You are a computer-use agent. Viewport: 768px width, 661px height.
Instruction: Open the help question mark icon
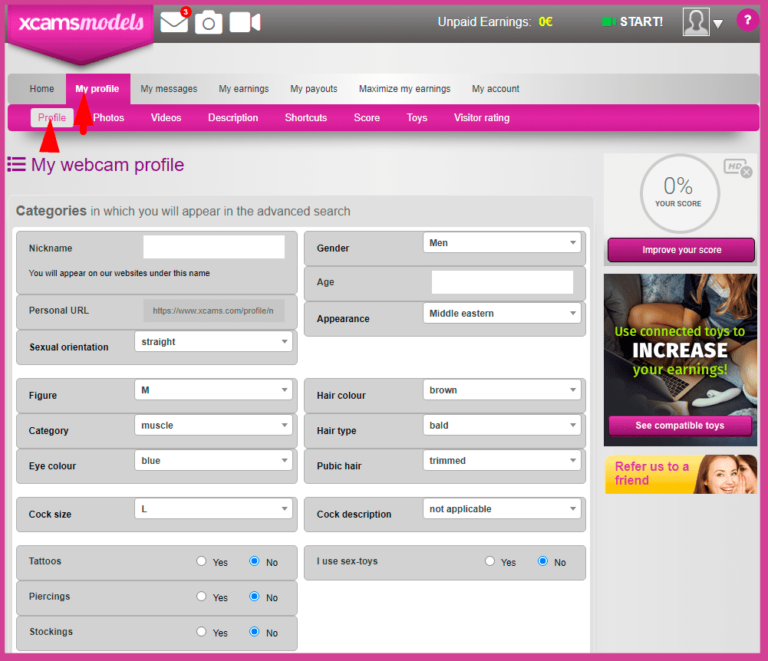tap(747, 20)
